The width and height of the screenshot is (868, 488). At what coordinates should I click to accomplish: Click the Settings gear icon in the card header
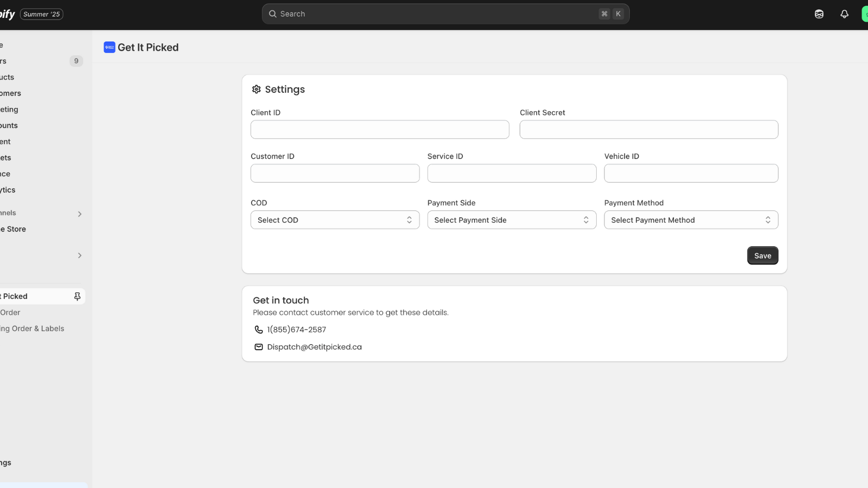pyautogui.click(x=257, y=89)
